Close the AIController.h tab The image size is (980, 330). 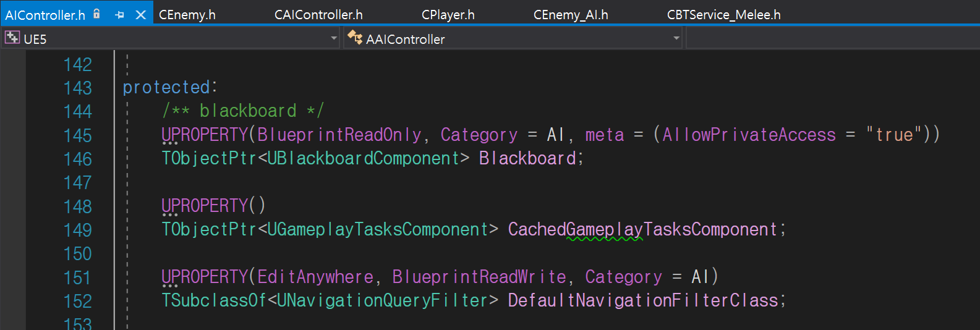click(141, 15)
